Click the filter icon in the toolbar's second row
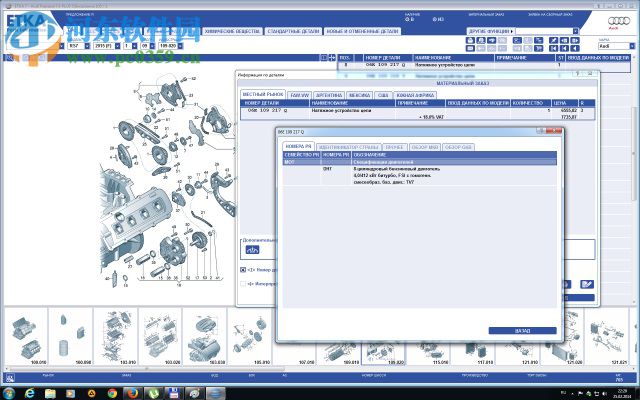Screen dimensions: 640x400 click(x=538, y=48)
